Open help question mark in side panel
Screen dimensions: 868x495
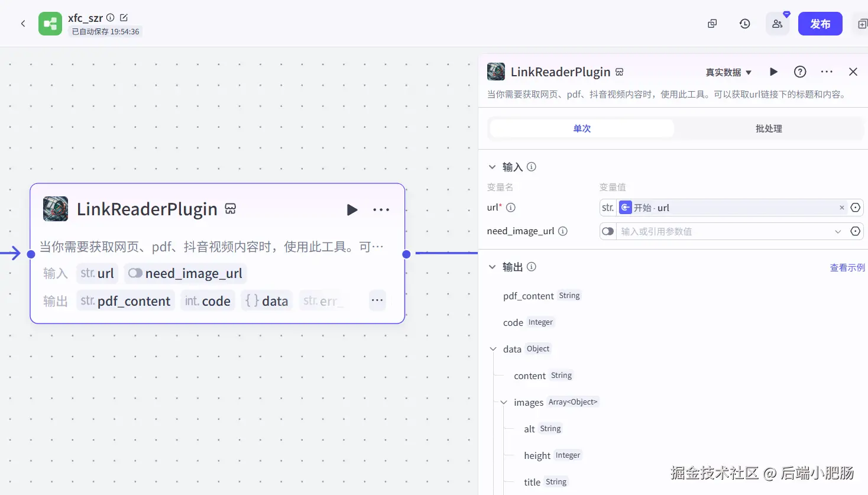click(800, 72)
